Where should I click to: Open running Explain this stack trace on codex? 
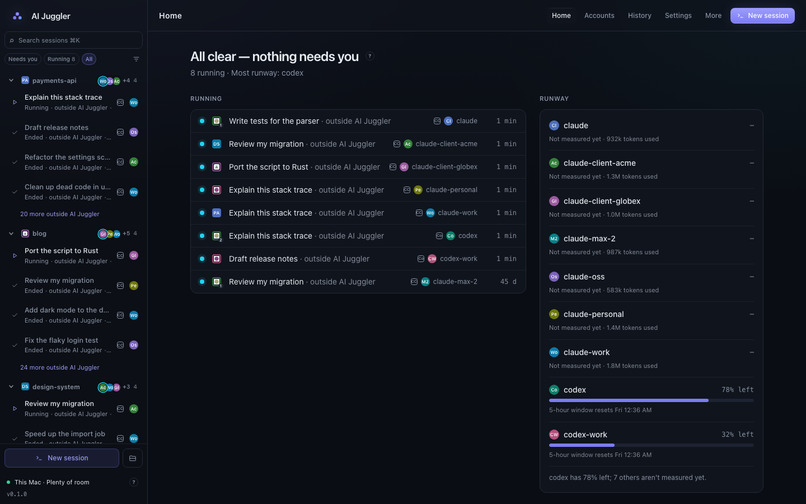click(358, 236)
